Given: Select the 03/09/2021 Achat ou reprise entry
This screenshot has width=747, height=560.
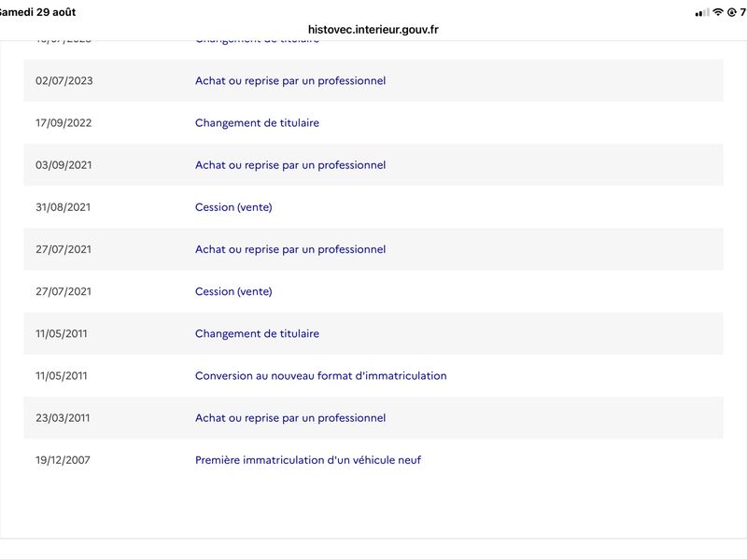Looking at the screenshot, I should point(373,165).
